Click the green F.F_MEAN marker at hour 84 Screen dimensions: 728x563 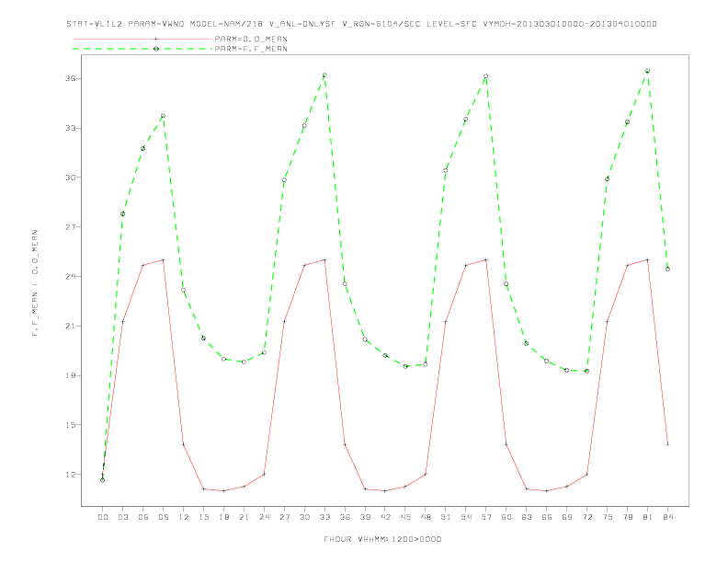point(667,269)
